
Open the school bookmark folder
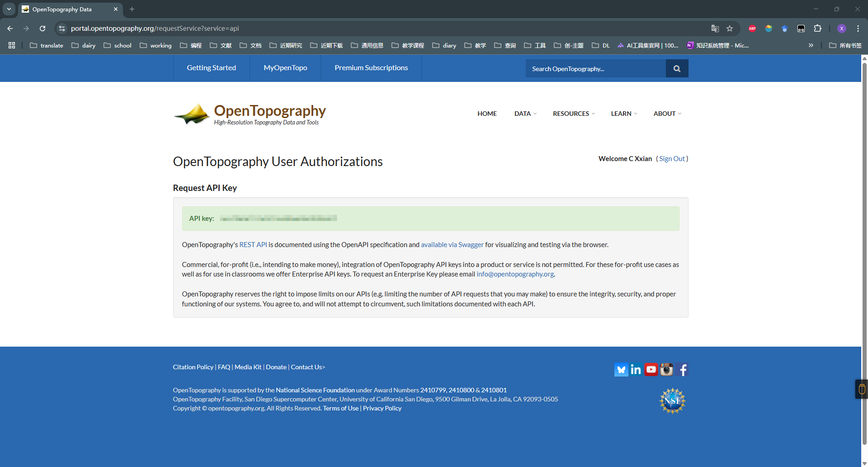point(118,45)
